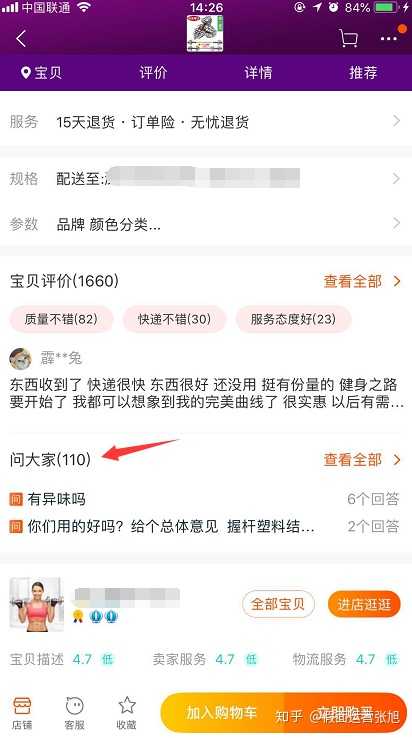The image size is (412, 738).
Task: Tap the product thumbnail in header
Action: tap(205, 33)
